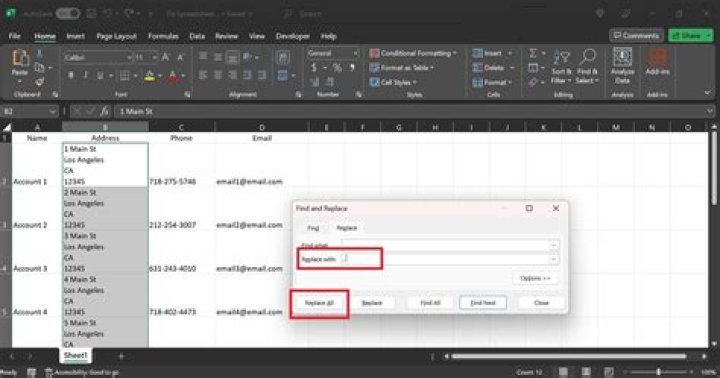
Task: Apply cell borders icon
Action: click(124, 75)
